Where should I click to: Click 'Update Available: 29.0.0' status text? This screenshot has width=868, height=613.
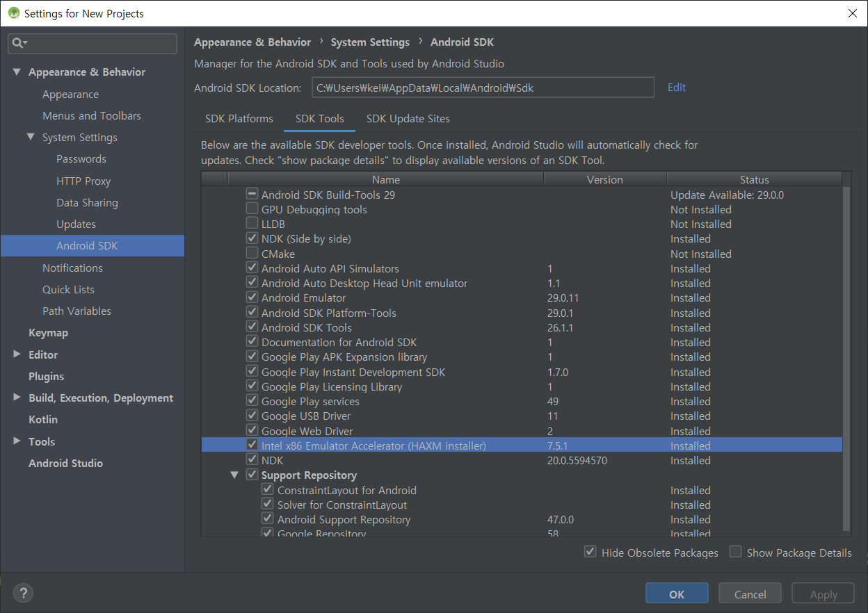point(727,195)
